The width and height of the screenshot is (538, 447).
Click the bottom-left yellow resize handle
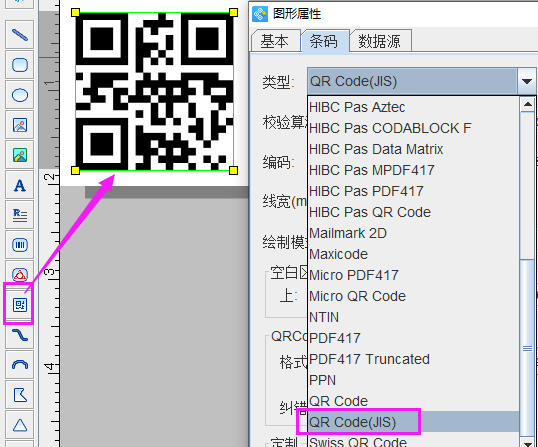[x=75, y=170]
